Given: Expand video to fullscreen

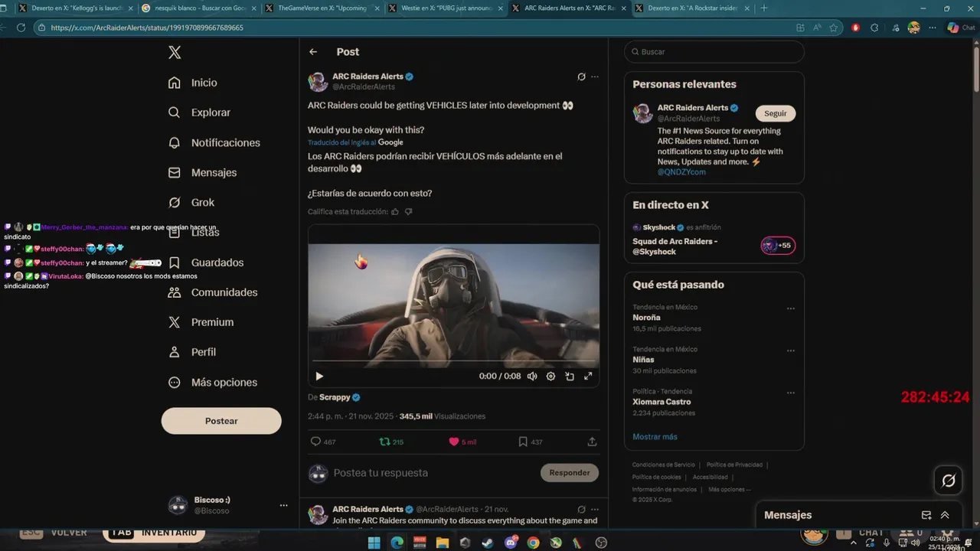Looking at the screenshot, I should [588, 377].
